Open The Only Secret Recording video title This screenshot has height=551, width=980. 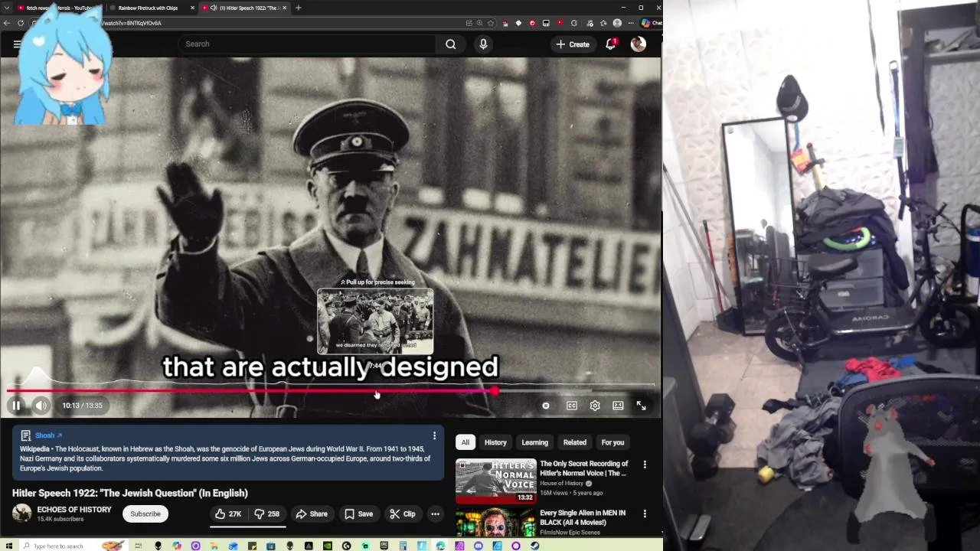[583, 468]
